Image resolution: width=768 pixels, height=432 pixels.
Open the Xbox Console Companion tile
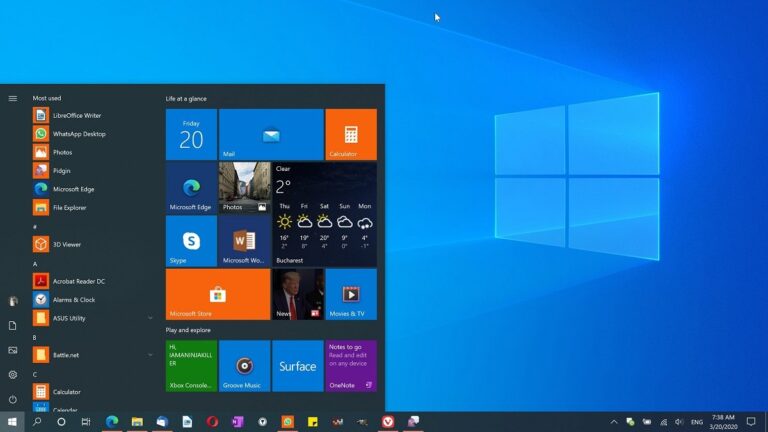pyautogui.click(x=191, y=366)
